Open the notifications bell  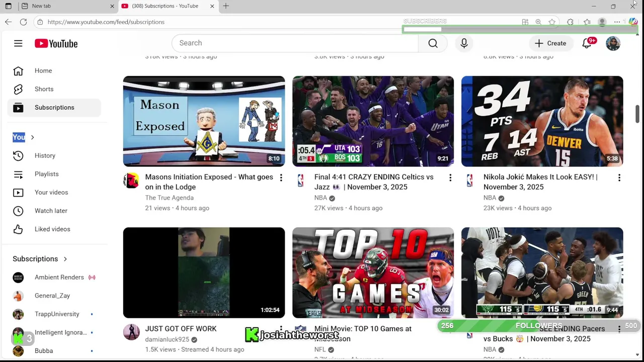tap(587, 43)
